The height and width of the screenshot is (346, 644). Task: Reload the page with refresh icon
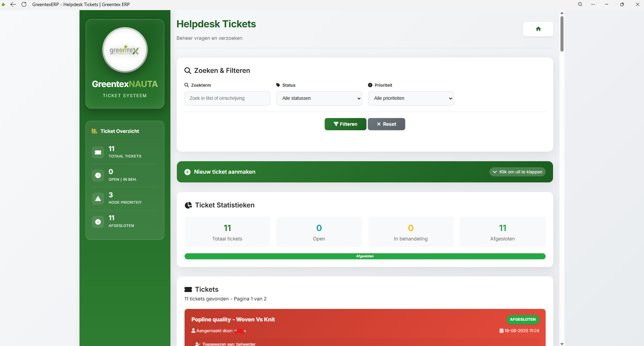24,4
